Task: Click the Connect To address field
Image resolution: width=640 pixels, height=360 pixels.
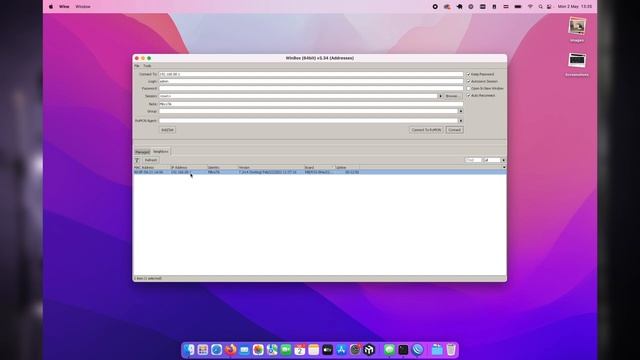Action: tap(311, 74)
